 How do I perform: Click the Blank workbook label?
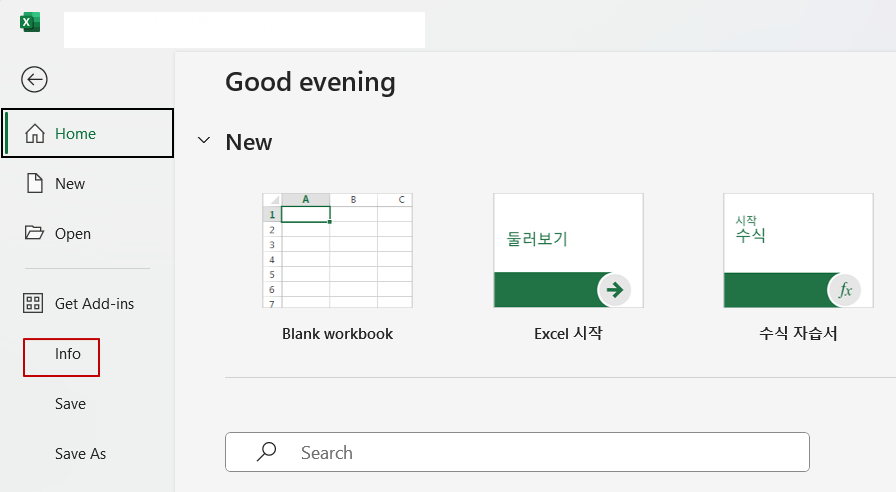pos(338,334)
